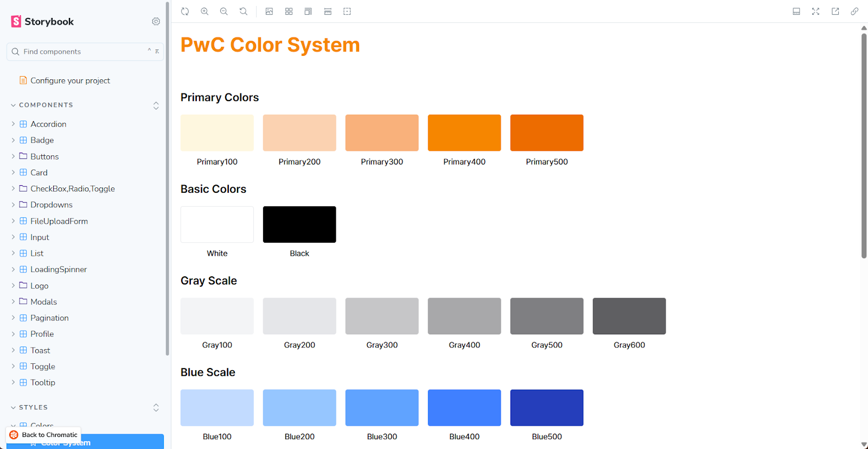Click the White color swatch
868x449 pixels.
[217, 224]
